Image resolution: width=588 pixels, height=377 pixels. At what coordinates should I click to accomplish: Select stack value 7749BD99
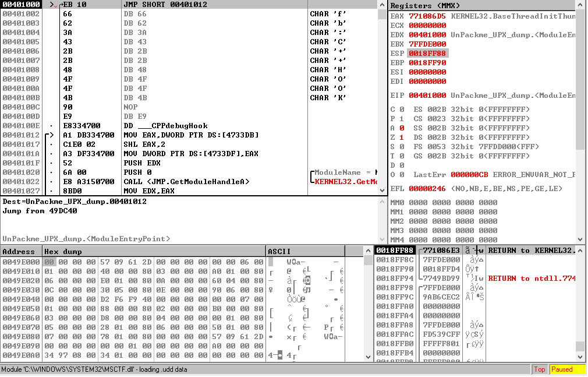[x=441, y=279]
